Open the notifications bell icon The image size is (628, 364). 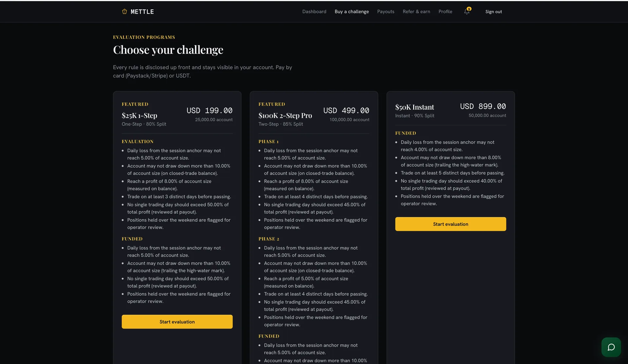(467, 11)
